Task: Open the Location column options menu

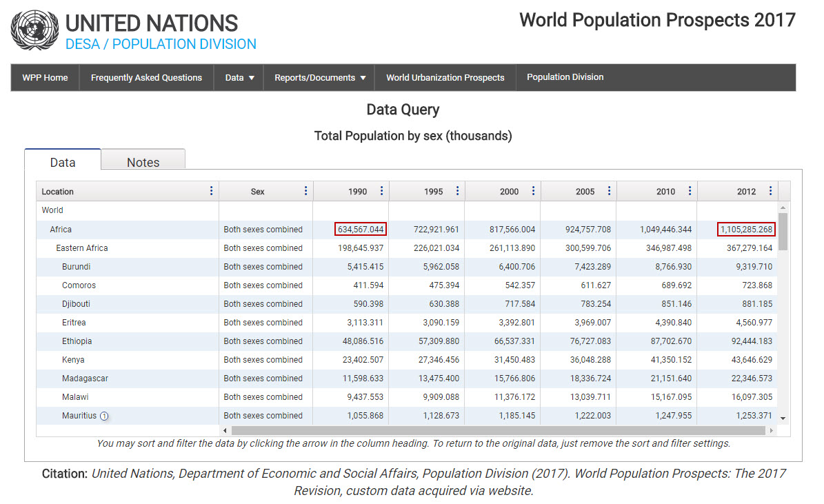Action: (x=211, y=191)
